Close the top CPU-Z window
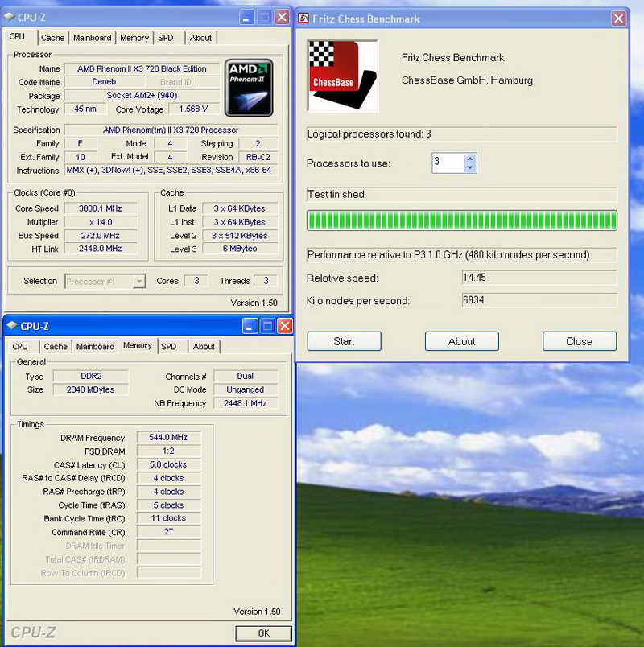Image resolution: width=644 pixels, height=647 pixels. pos(282,18)
